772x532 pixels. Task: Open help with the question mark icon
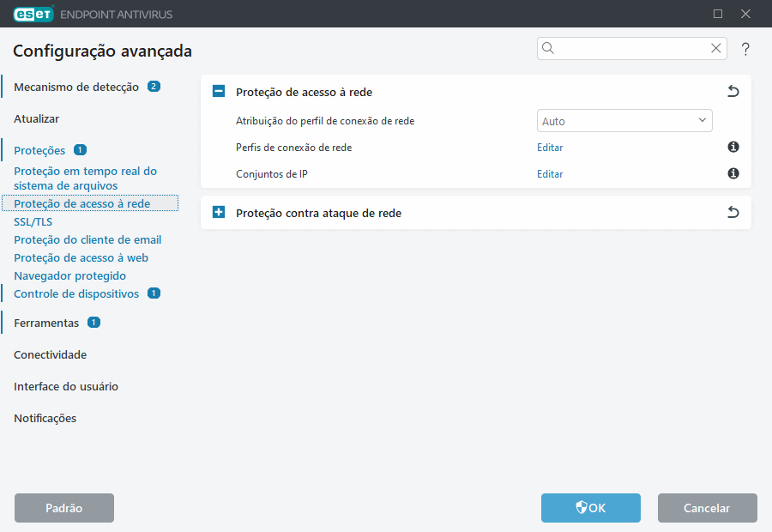coord(745,49)
